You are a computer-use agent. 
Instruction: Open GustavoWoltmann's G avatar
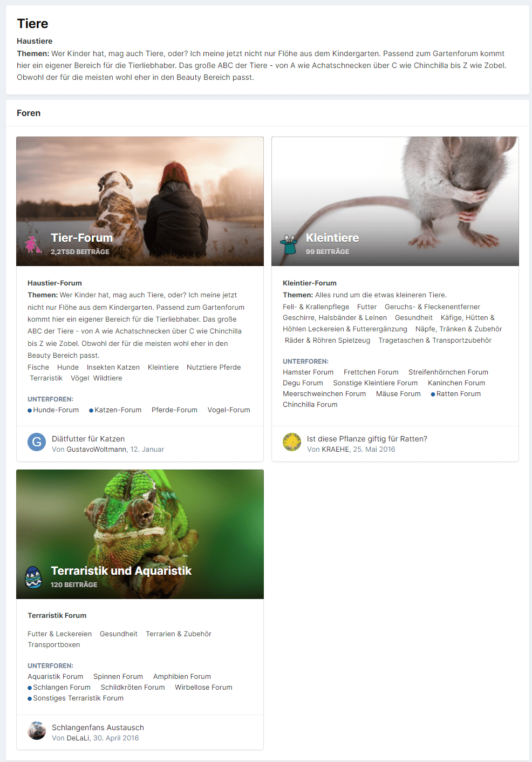(37, 442)
